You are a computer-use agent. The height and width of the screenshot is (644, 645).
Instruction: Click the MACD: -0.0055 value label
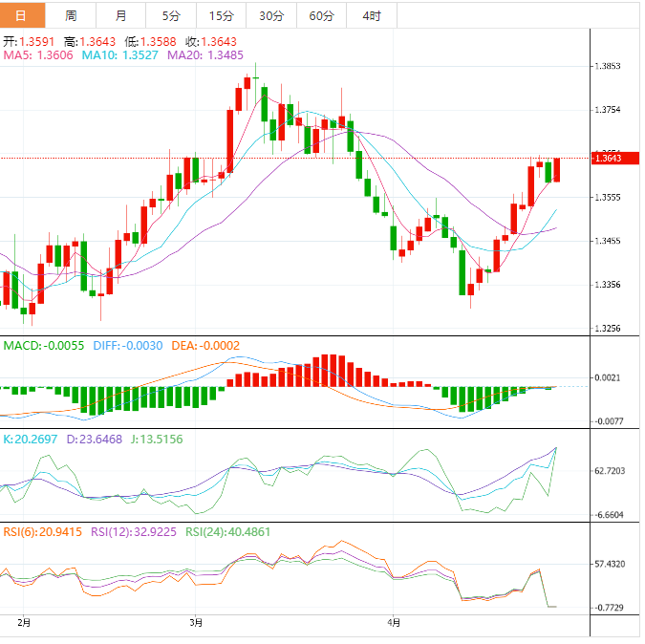[44, 345]
